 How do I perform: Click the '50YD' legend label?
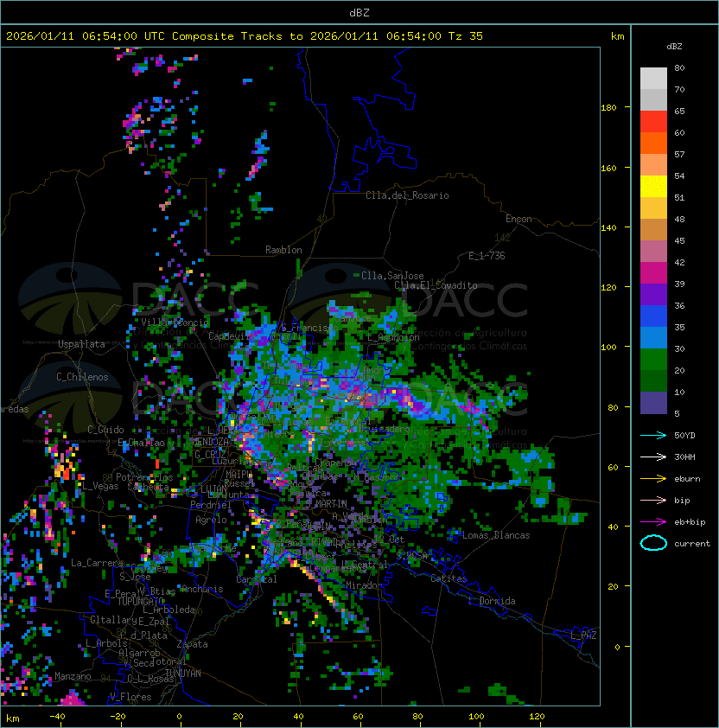point(684,435)
